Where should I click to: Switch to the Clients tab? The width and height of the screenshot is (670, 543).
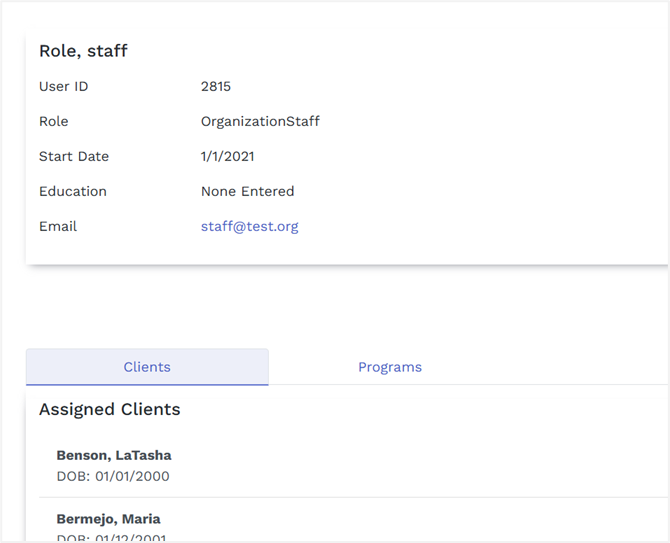[147, 367]
